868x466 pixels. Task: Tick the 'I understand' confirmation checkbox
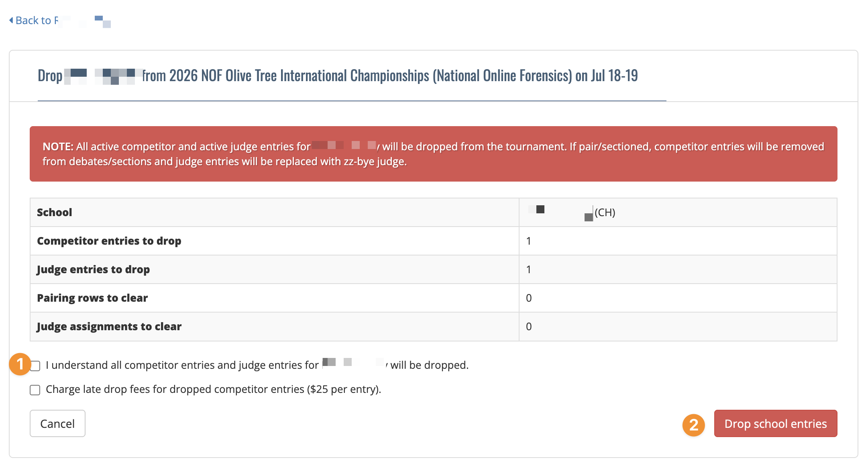coord(35,366)
